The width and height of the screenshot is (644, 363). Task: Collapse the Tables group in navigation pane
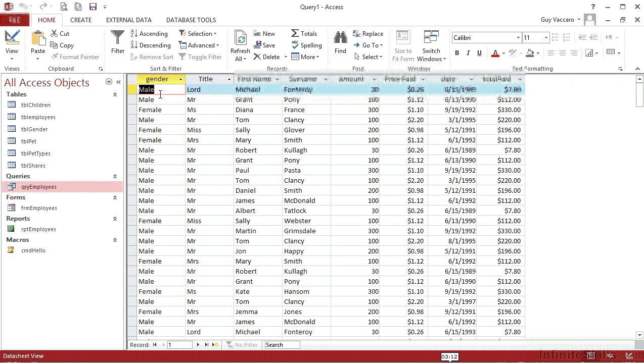tap(115, 94)
